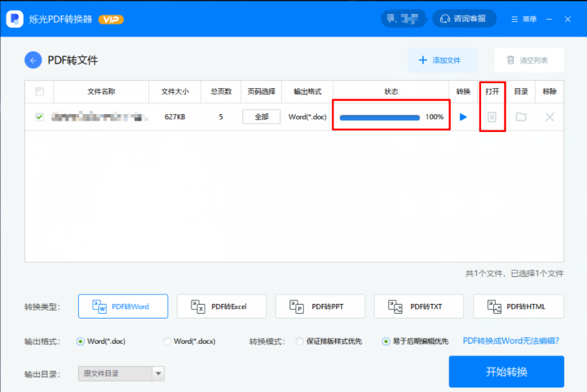Switch to PDF转PPT conversion type
Image resolution: width=587 pixels, height=392 pixels.
point(320,306)
